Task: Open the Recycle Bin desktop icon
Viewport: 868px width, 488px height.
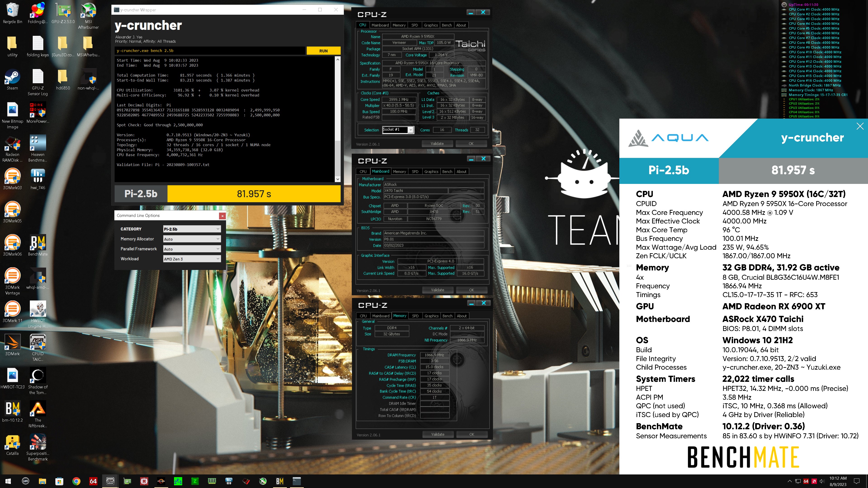Action: [x=12, y=13]
